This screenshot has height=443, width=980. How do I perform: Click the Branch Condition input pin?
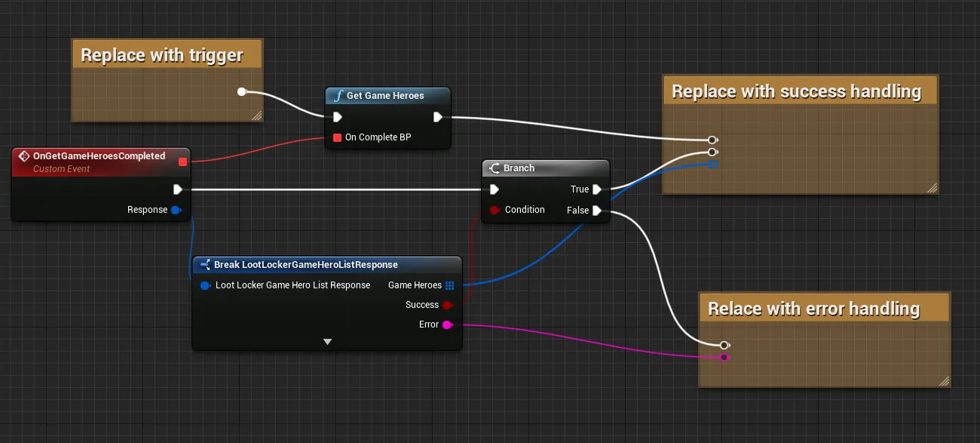(x=495, y=210)
